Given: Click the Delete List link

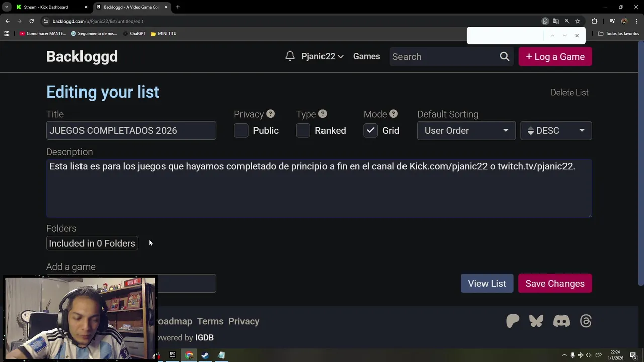Looking at the screenshot, I should [570, 93].
